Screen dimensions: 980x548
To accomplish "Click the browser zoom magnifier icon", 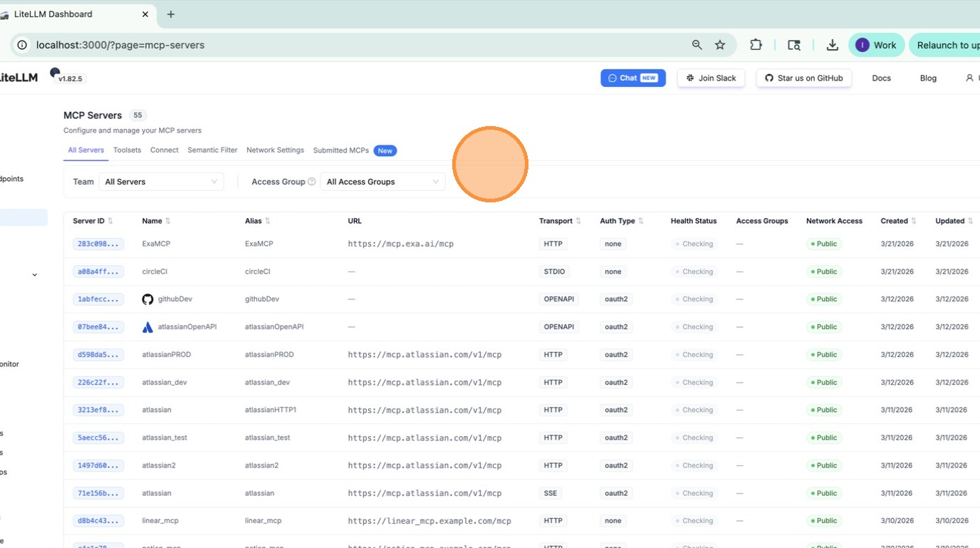I will click(x=697, y=45).
